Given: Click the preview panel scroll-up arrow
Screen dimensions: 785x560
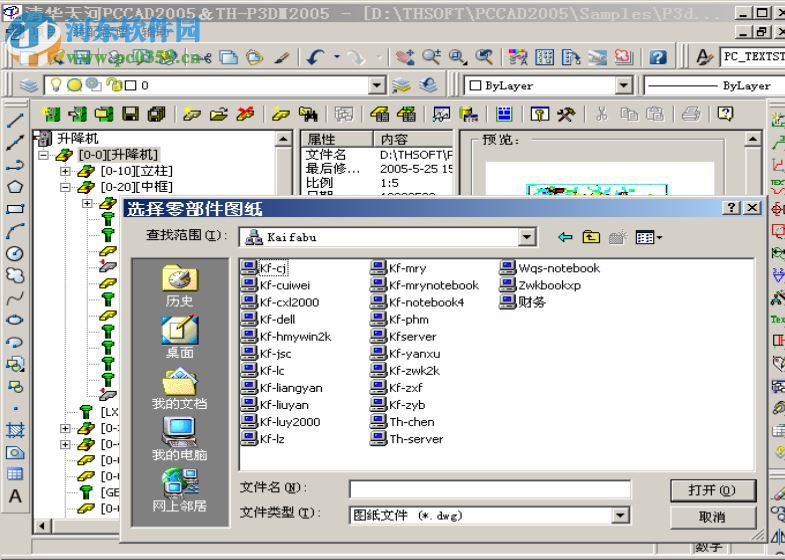Looking at the screenshot, I should [753, 139].
